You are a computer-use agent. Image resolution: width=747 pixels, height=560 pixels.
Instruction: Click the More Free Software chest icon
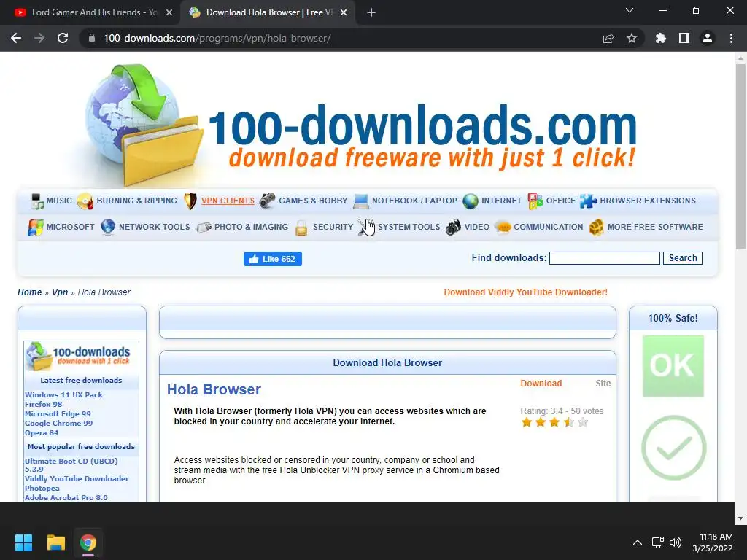click(x=597, y=227)
